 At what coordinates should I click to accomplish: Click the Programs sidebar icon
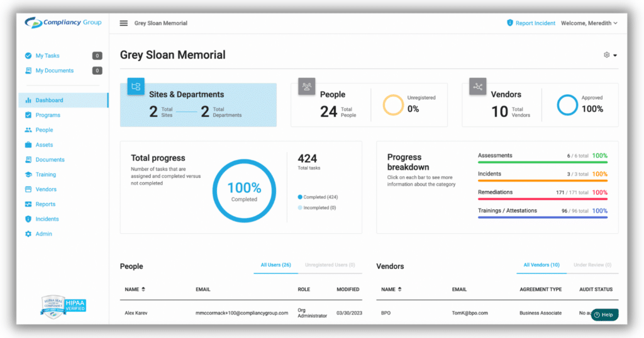click(28, 115)
